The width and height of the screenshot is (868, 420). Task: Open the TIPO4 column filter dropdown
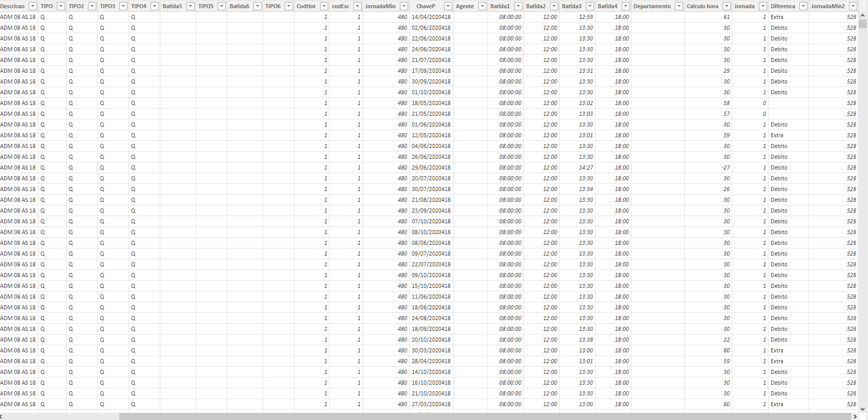tap(155, 6)
